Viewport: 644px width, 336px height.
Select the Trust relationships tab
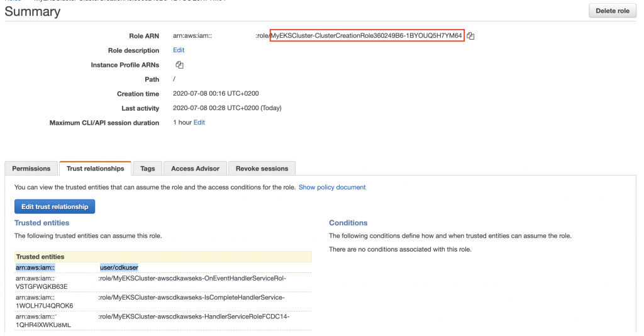(x=96, y=169)
